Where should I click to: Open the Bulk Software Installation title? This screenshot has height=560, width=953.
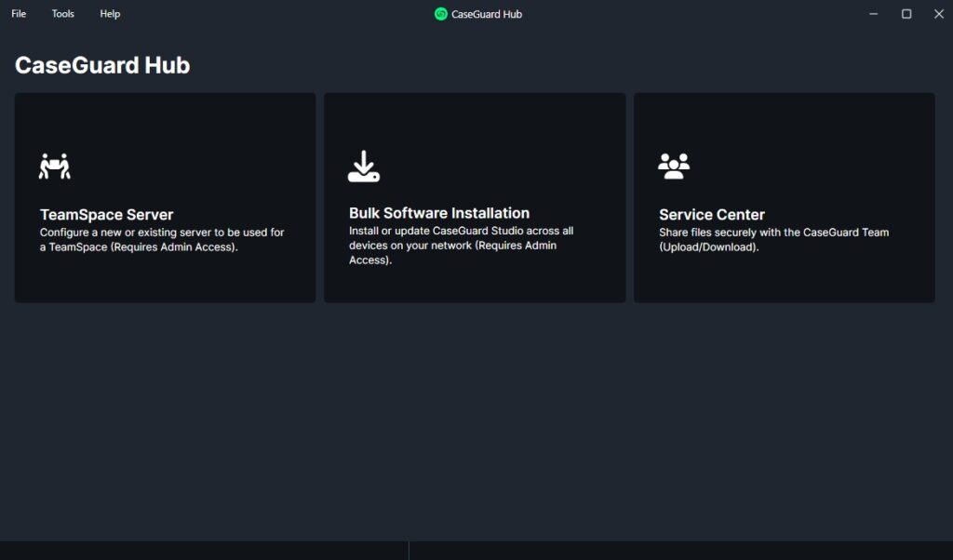[439, 213]
